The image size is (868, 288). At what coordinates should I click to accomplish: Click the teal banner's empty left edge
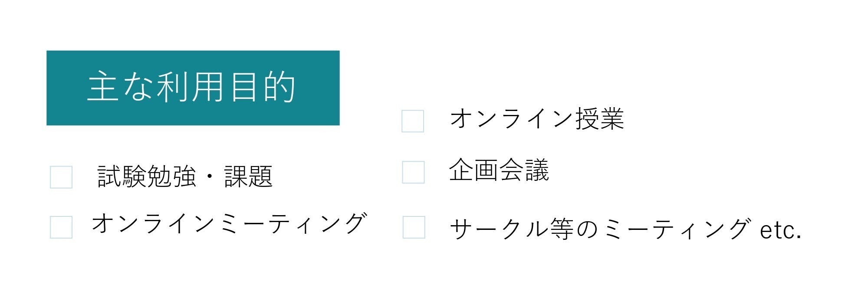(x=61, y=88)
